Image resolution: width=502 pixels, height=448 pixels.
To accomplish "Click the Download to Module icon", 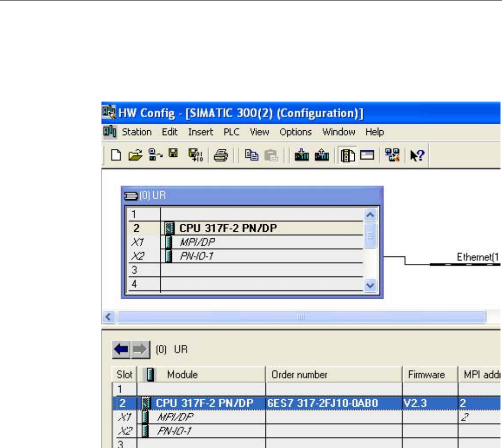I will coord(302,155).
